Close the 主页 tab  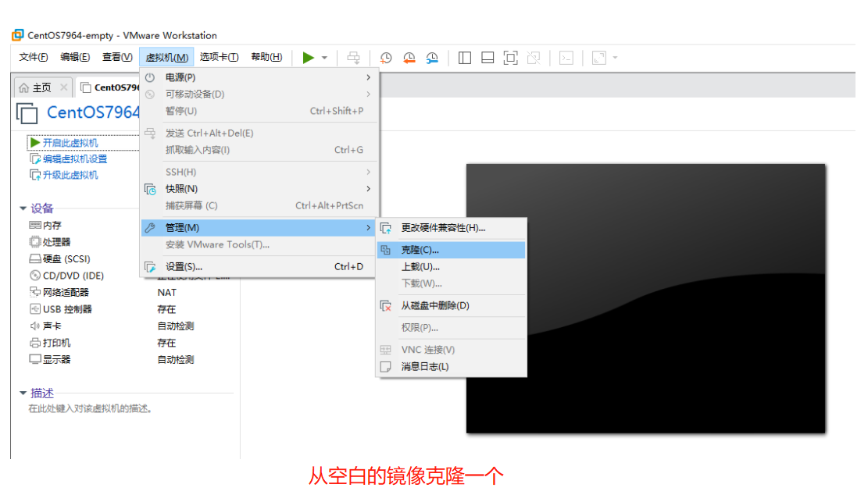click(63, 87)
